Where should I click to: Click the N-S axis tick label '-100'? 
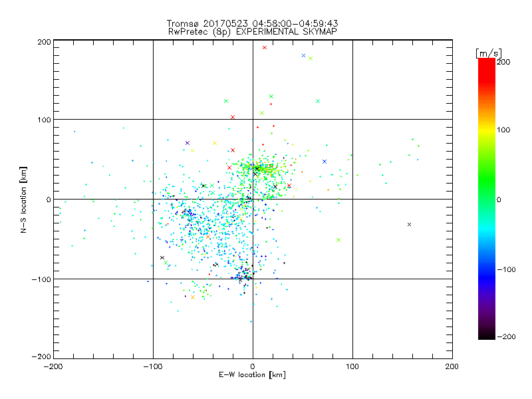click(x=41, y=279)
